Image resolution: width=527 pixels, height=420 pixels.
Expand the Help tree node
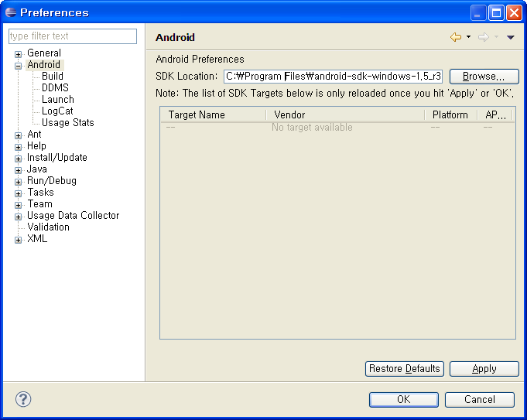[18, 147]
